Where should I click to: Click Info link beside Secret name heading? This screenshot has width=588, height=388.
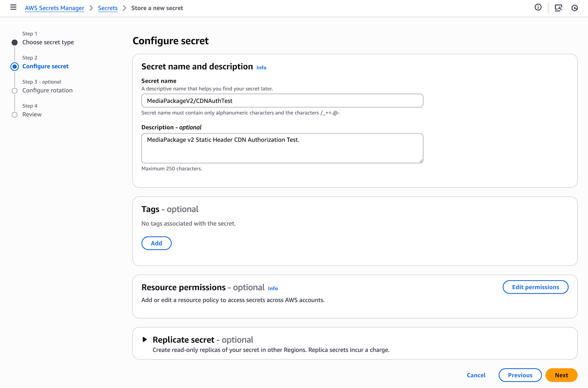click(x=261, y=68)
